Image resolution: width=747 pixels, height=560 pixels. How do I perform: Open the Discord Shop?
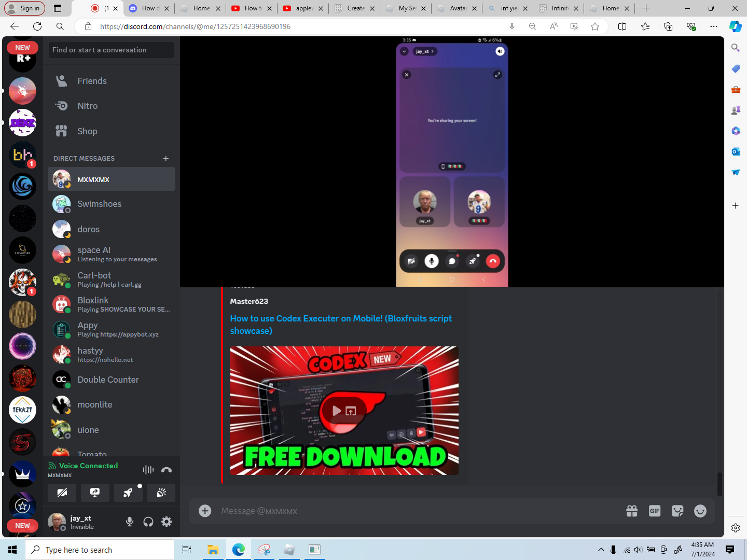tap(112, 131)
